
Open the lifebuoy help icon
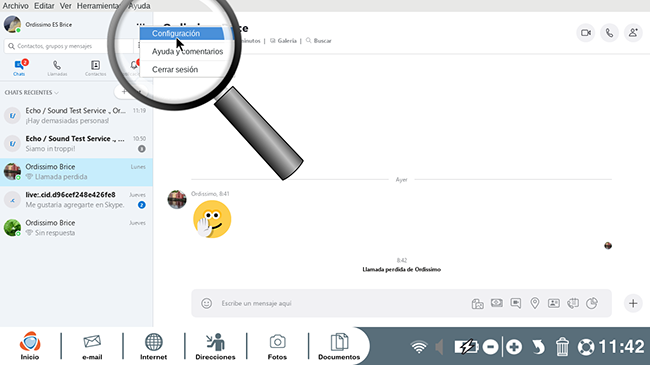(x=586, y=347)
